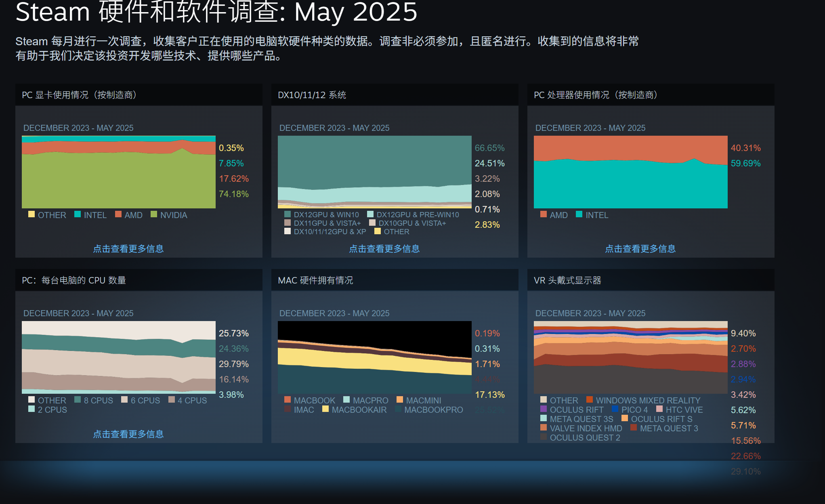Click the CPUs per computer area chart
825x504 pixels.
[119, 357]
